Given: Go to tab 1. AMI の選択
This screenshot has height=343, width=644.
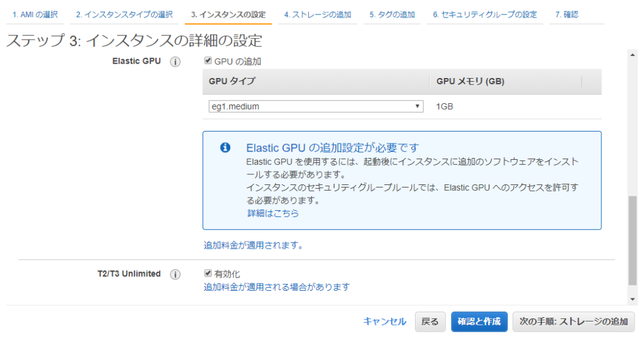Looking at the screenshot, I should 35,14.
